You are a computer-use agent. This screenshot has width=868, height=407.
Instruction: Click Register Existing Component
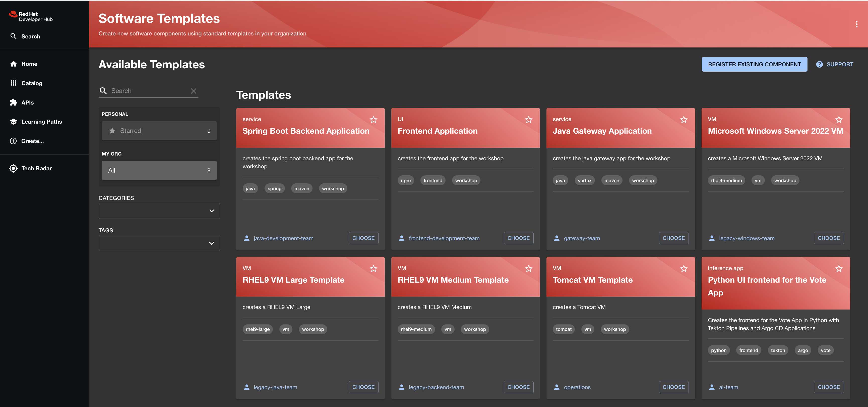[x=755, y=64]
